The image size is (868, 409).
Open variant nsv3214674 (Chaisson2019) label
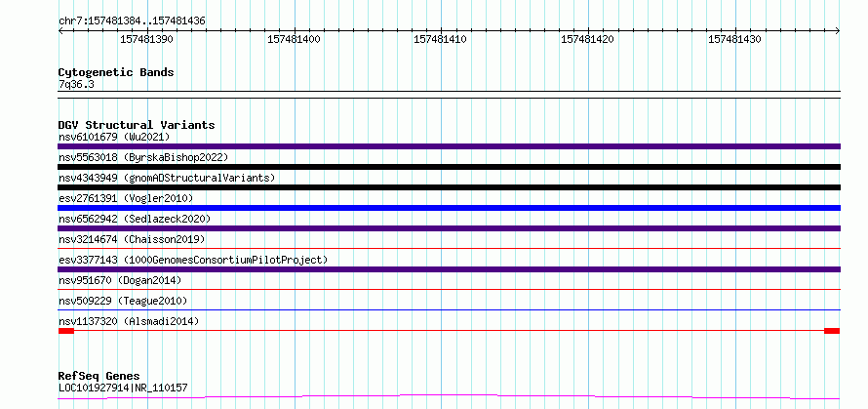(132, 239)
